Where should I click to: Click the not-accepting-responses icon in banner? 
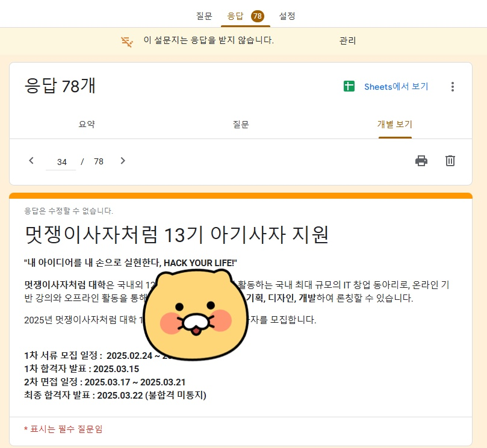pos(127,42)
